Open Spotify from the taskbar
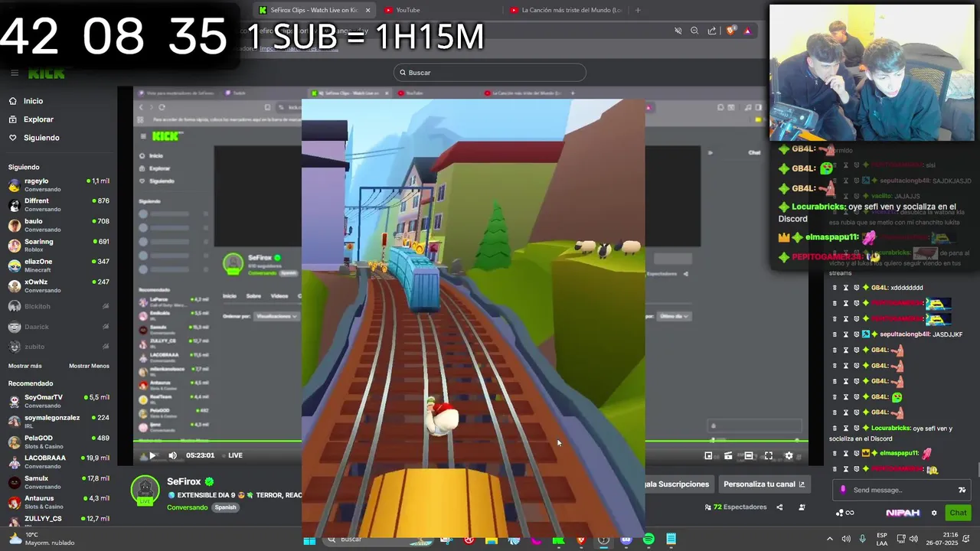 pyautogui.click(x=648, y=540)
